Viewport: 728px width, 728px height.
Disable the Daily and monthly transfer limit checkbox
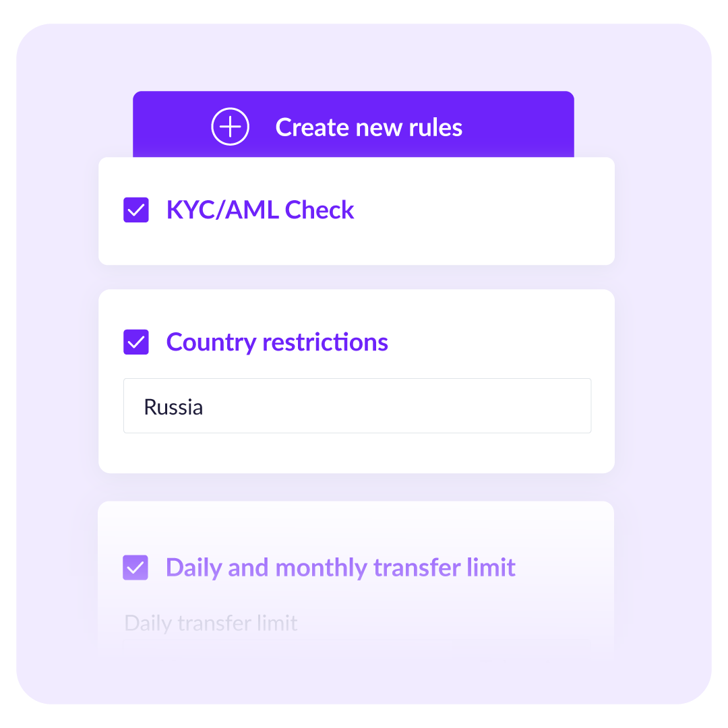[x=135, y=568]
